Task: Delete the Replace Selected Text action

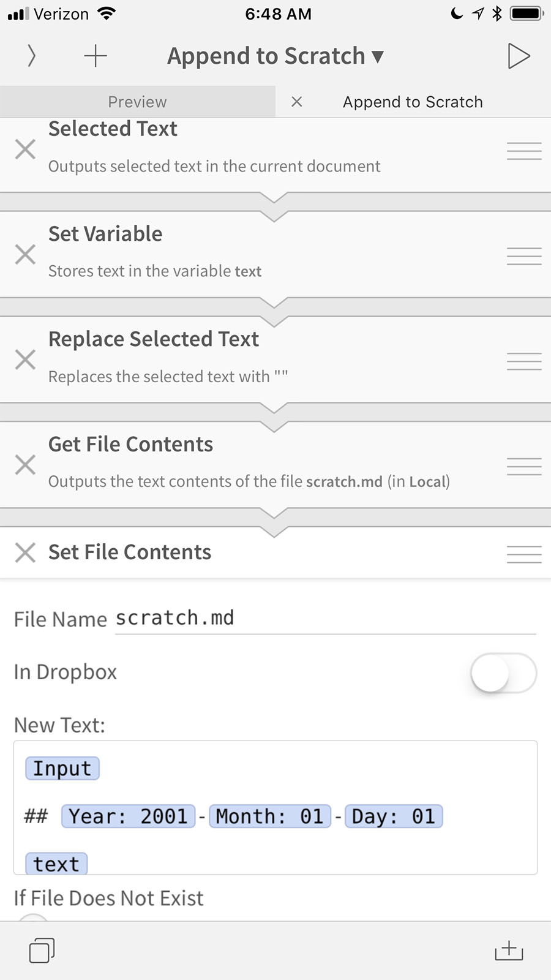Action: 25,359
